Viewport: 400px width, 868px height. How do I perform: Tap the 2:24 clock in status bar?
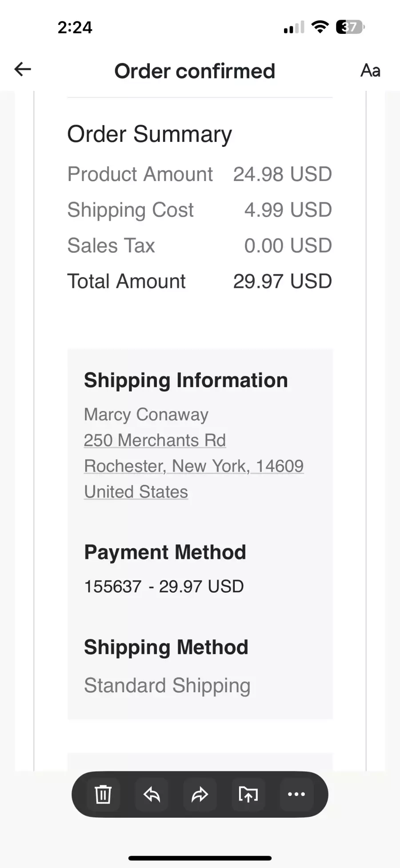tap(75, 28)
